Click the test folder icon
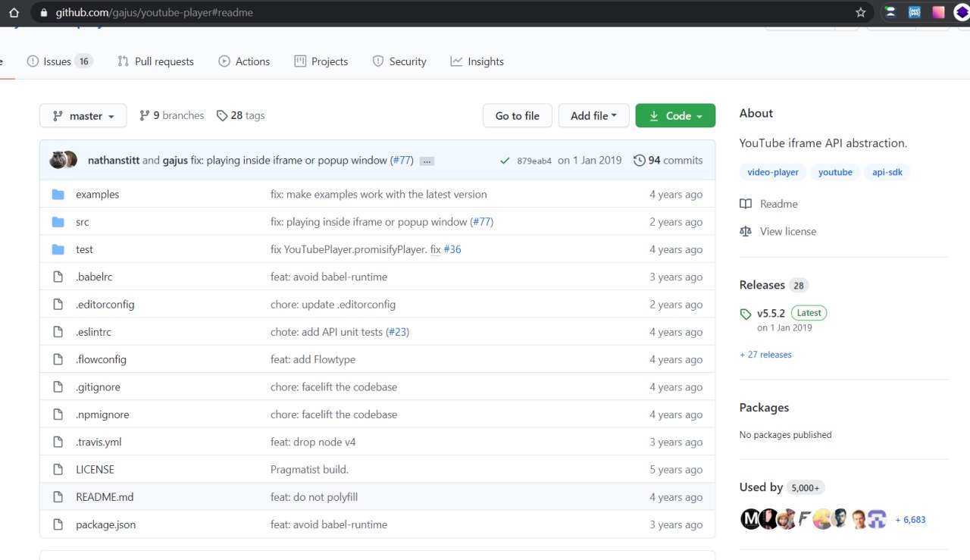 (x=58, y=249)
